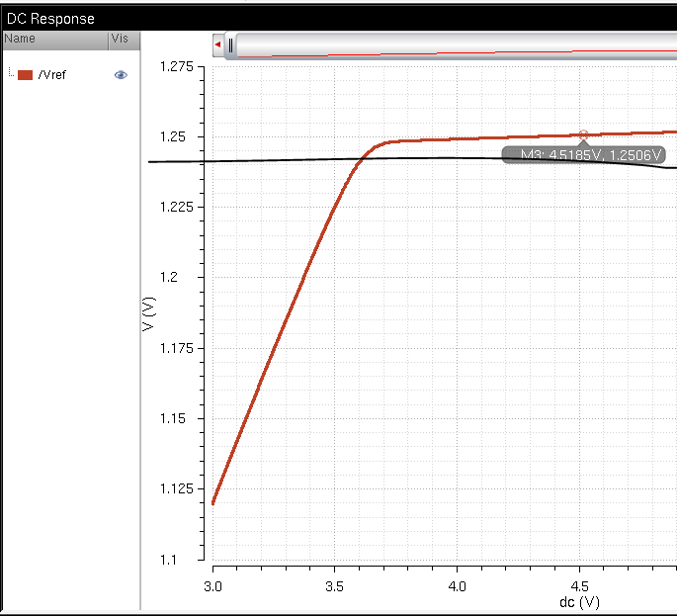Select the /Vref signal in legend

pyautogui.click(x=53, y=75)
